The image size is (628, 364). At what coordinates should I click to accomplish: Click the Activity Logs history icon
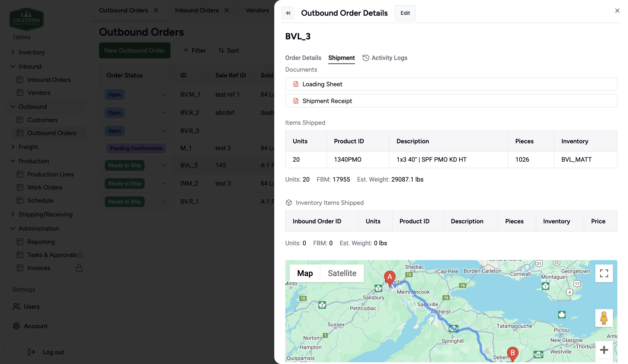pyautogui.click(x=366, y=58)
